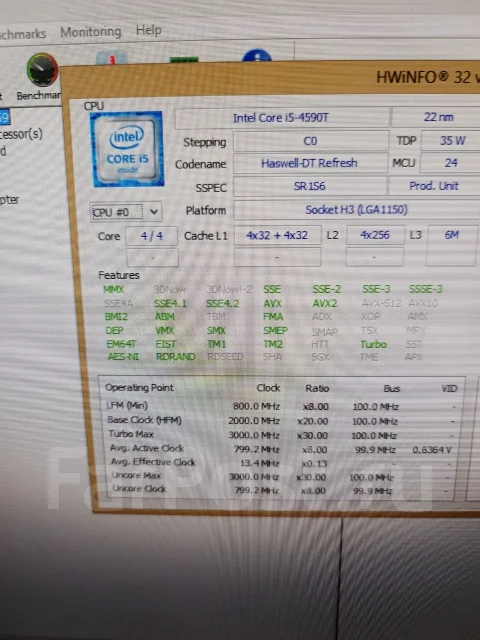Click the Turbo Max clock 3000.0 MHz value
This screenshot has width=480, height=640.
(x=253, y=435)
